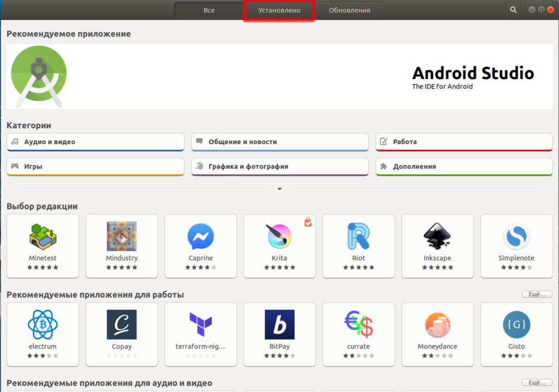Click the Minetest star rating
Screen dimensions: 559x392
(x=43, y=267)
